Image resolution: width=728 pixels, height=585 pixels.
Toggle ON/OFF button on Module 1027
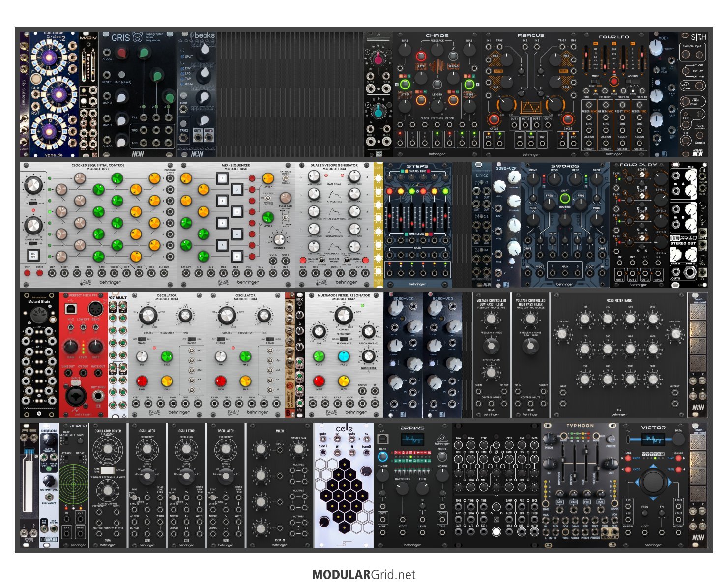(x=33, y=256)
